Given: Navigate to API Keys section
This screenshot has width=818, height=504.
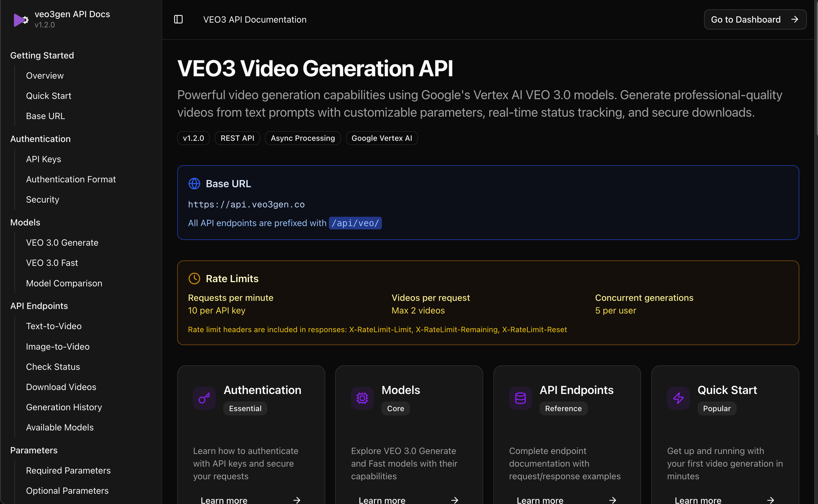Looking at the screenshot, I should (43, 159).
